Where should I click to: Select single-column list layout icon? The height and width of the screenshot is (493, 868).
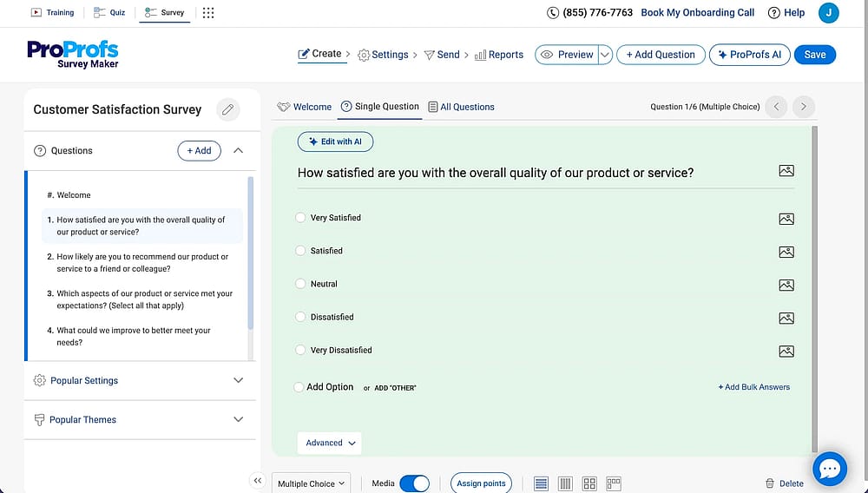click(x=541, y=483)
